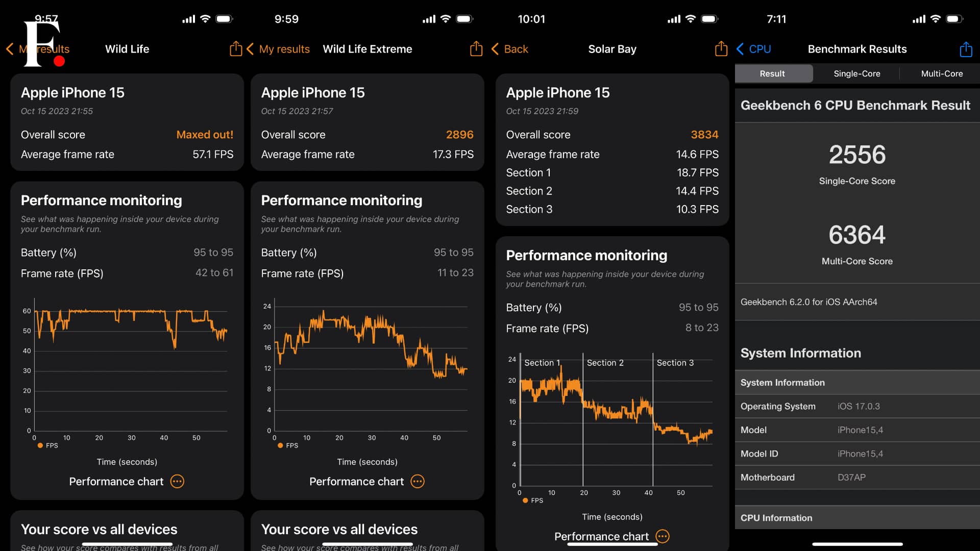Tap the share icon on the Wild Life screen

click(235, 48)
